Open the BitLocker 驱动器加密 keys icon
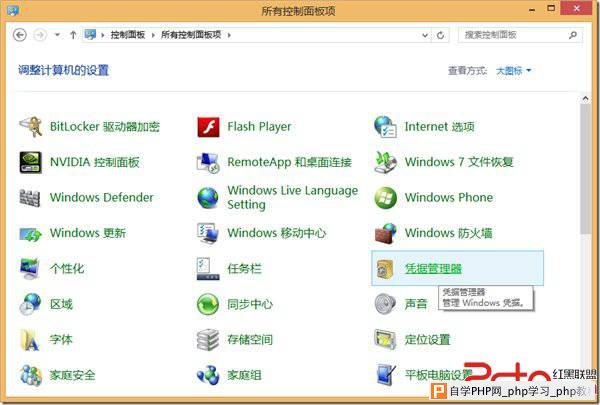Viewport: 600px width, 405px height. [31, 127]
